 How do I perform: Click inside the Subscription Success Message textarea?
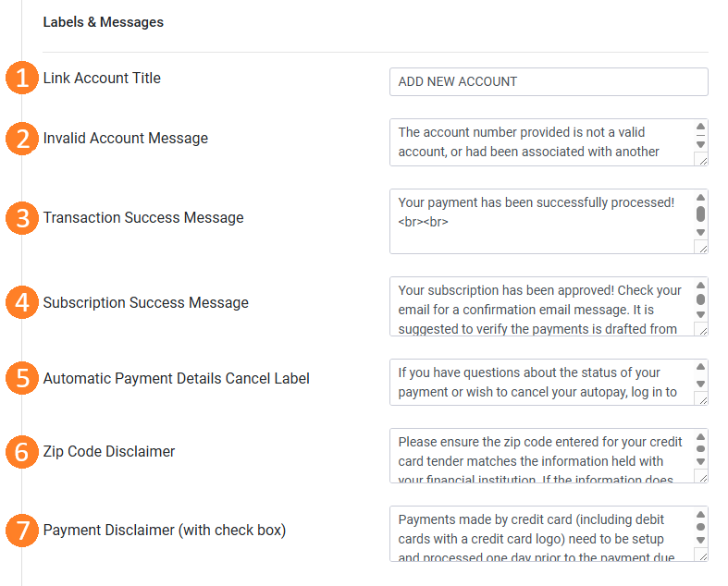[541, 307]
